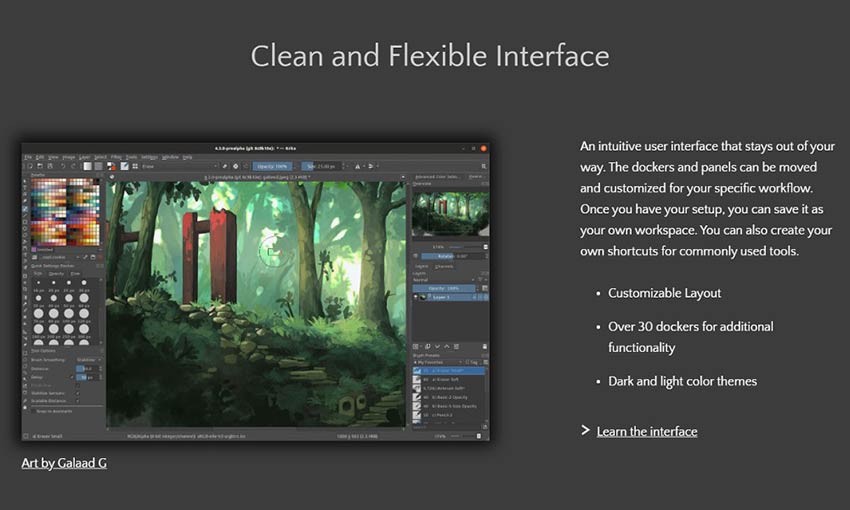Open the Window menu

tap(170, 157)
